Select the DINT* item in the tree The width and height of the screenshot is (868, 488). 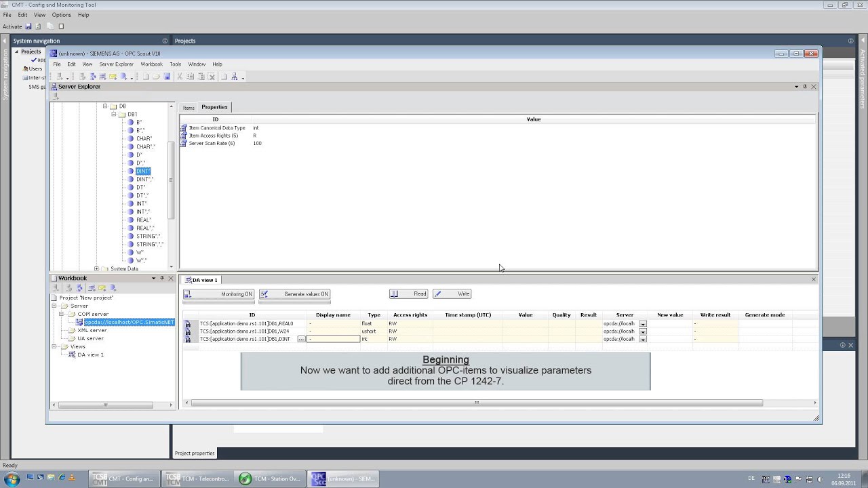click(x=142, y=171)
